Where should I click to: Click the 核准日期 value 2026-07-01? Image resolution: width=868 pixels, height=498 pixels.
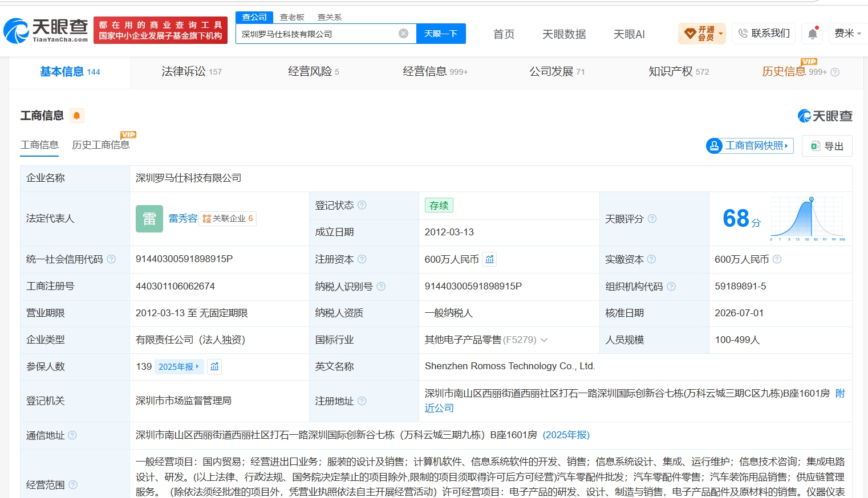739,313
